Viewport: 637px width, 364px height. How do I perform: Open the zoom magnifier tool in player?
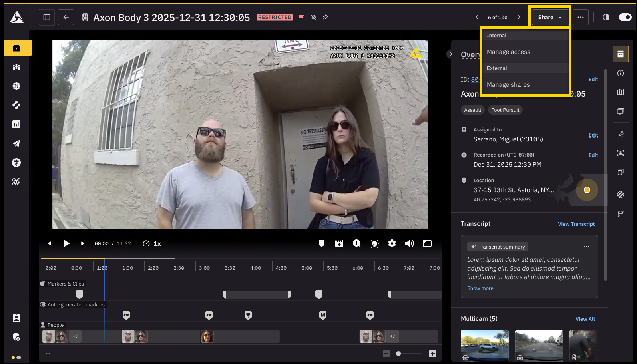(356, 243)
